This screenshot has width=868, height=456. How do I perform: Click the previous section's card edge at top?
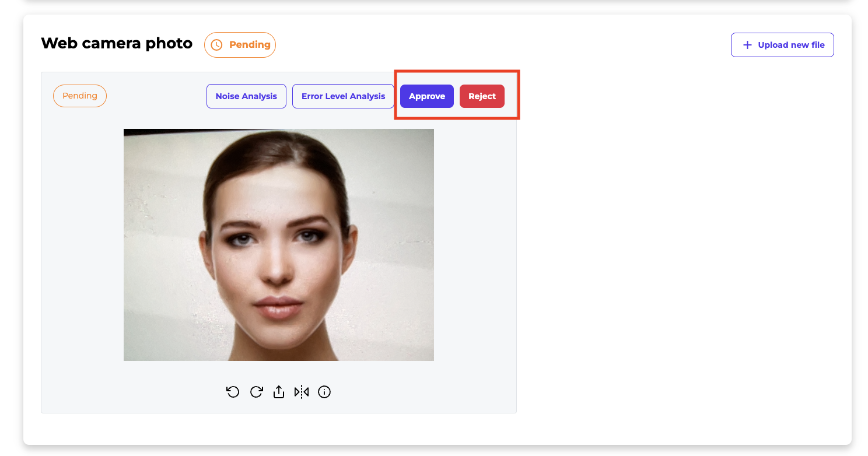click(x=437, y=3)
